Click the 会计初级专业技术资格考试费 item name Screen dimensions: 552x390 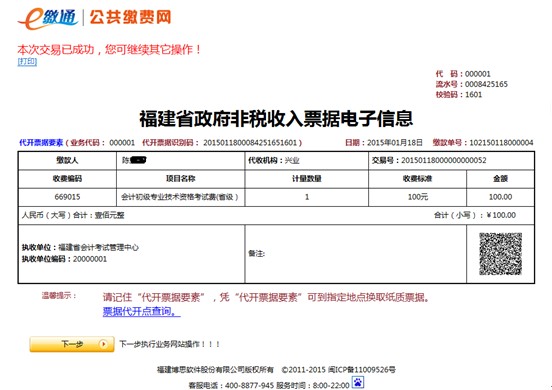[180, 197]
